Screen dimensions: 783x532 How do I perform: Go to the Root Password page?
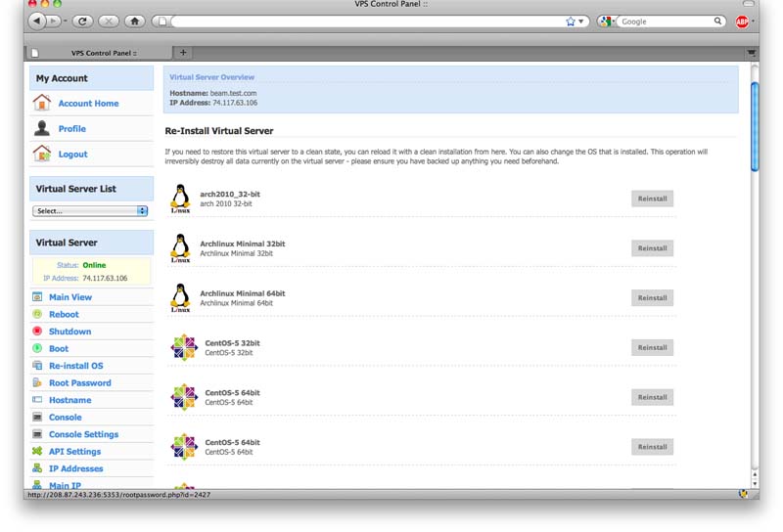pos(79,383)
